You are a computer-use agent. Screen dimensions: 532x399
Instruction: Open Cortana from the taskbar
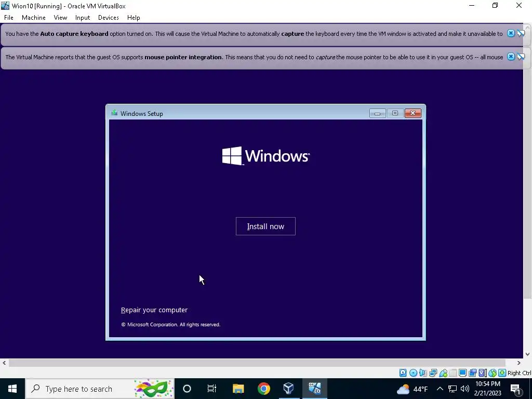point(187,389)
